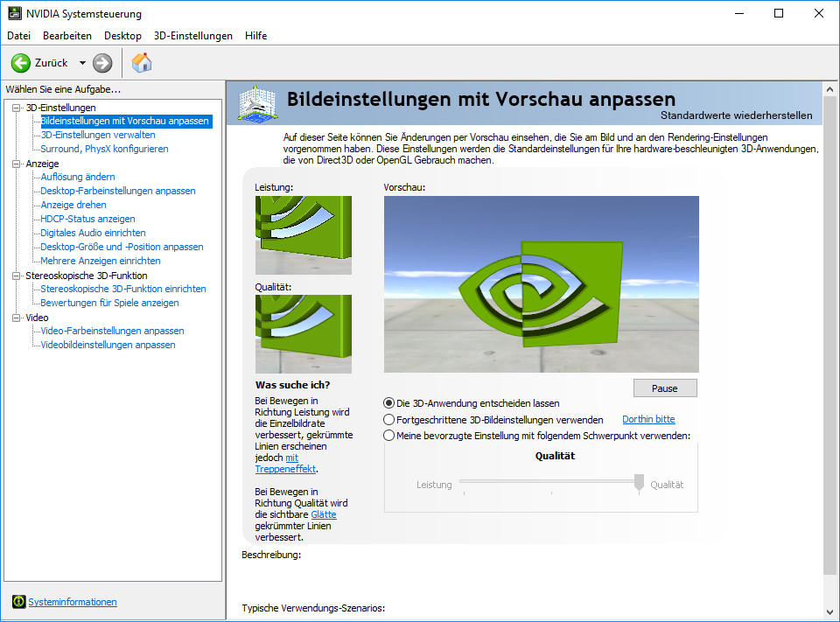Click the Systeminformationen icon bottom left
Viewport: 840px width, 622px height.
(19, 602)
